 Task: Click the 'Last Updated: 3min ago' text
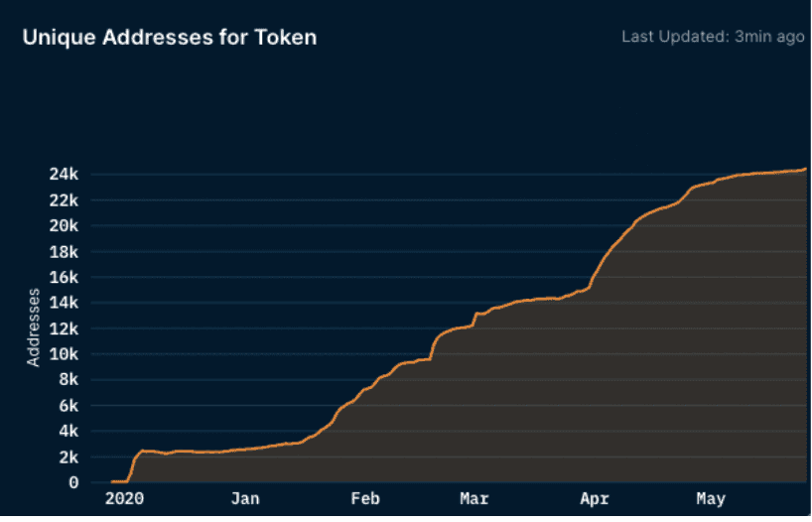tap(713, 37)
